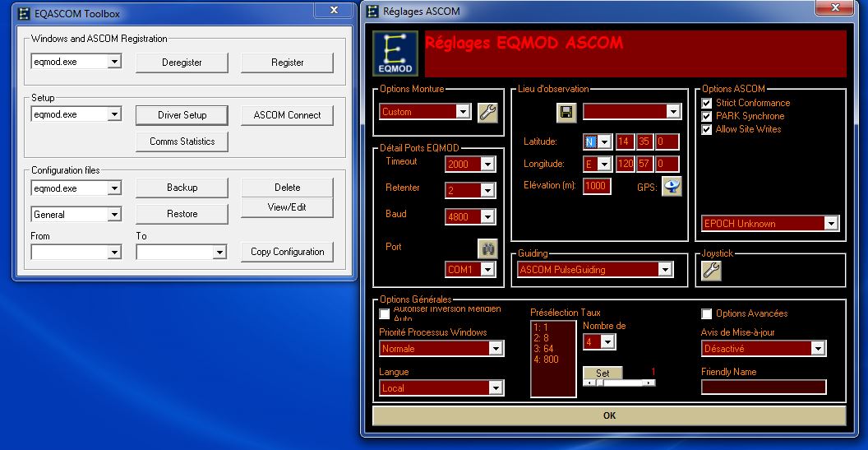The image size is (868, 450).
Task: Open Driver Setup in Toolbox
Action: click(182, 115)
